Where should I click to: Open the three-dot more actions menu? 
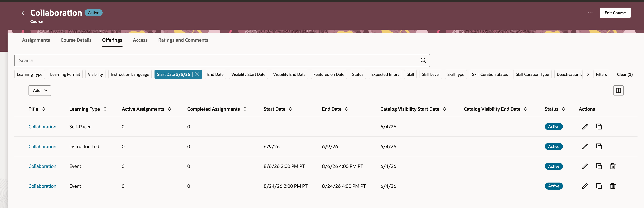point(590,13)
